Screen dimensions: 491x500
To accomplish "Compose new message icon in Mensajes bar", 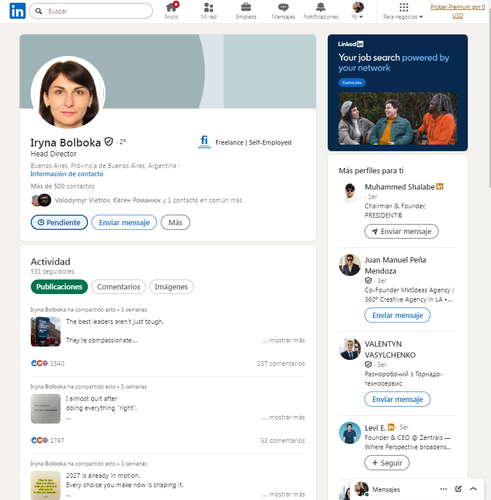I will (458, 489).
